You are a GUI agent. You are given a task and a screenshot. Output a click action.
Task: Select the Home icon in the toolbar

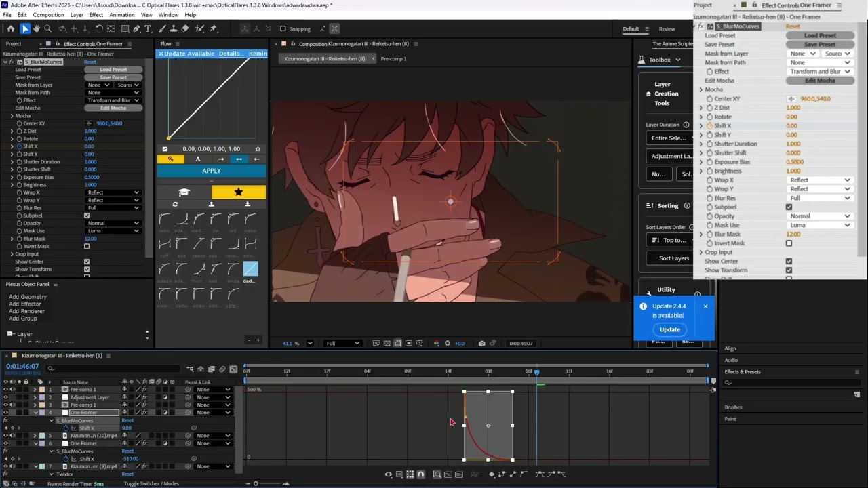[11, 28]
